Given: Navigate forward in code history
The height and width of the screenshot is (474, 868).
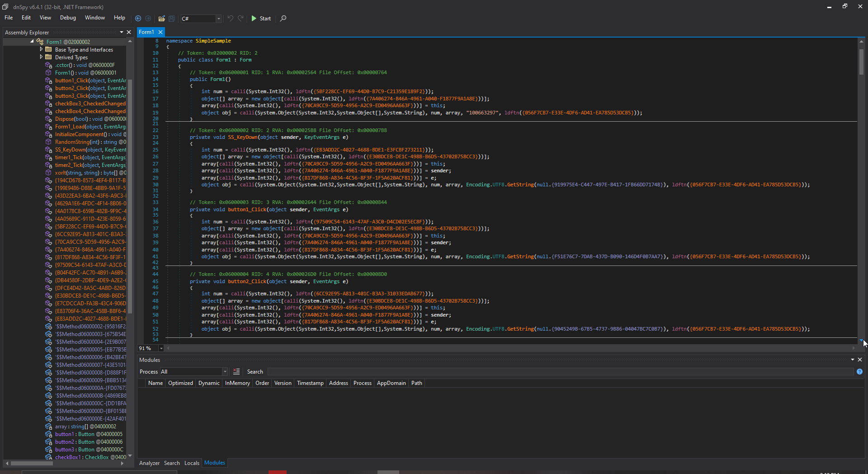Looking at the screenshot, I should coord(148,18).
